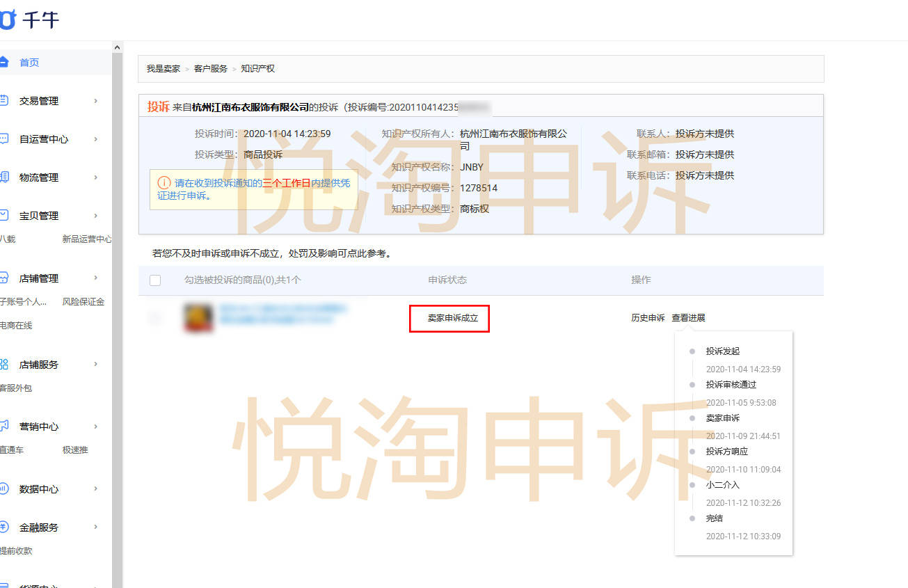Click complaint time 2020-11-04 14:23:59 in header
This screenshot has height=588, width=908.
click(287, 134)
